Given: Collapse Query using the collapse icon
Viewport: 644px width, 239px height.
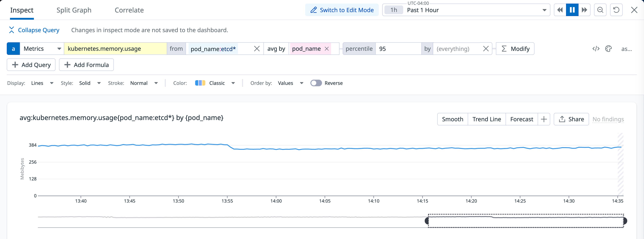Looking at the screenshot, I should coord(11,30).
